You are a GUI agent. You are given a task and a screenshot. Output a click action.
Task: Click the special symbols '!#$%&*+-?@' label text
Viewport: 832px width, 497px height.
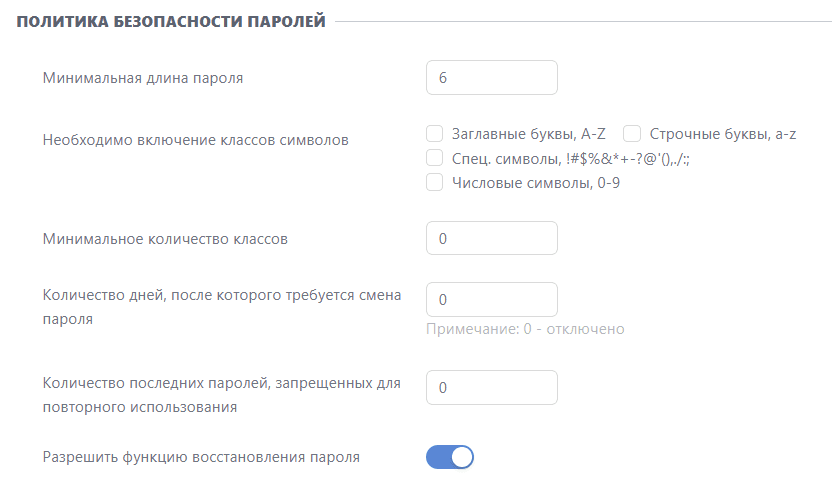[x=570, y=159]
